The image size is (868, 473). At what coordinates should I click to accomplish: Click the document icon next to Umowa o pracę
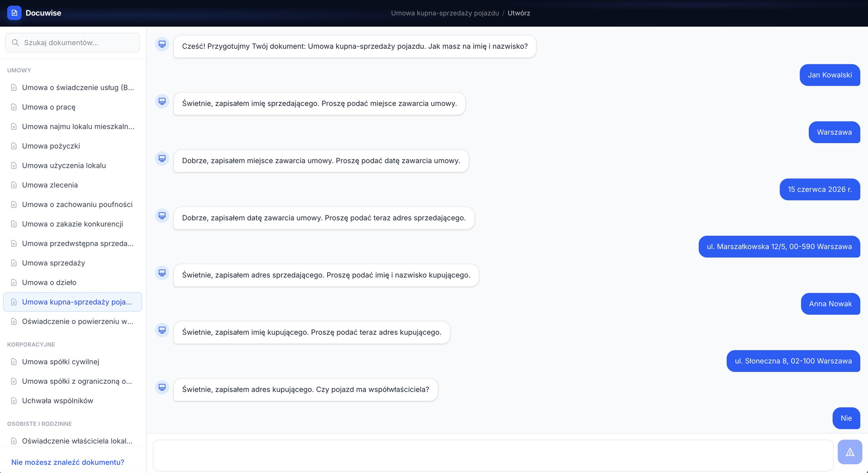[14, 107]
